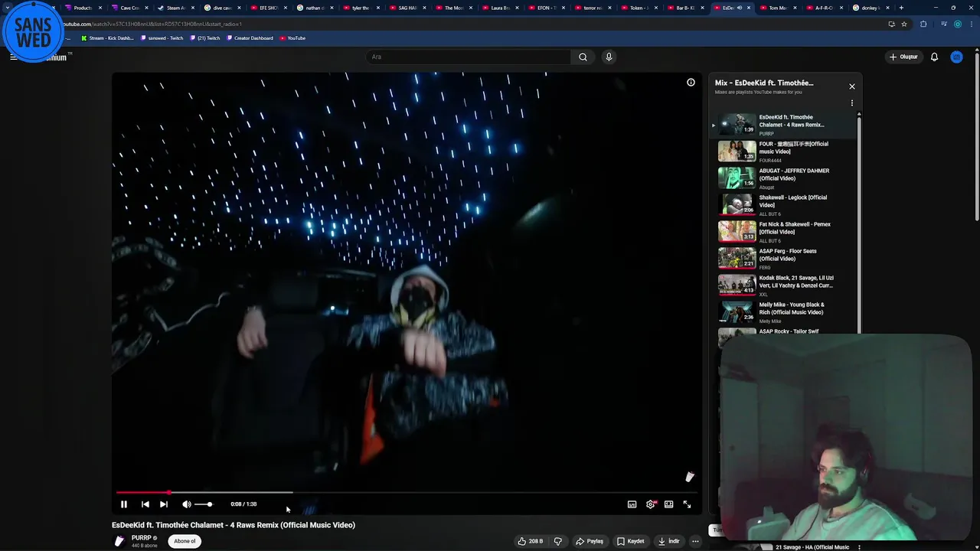Click the search magnifier button

(583, 57)
